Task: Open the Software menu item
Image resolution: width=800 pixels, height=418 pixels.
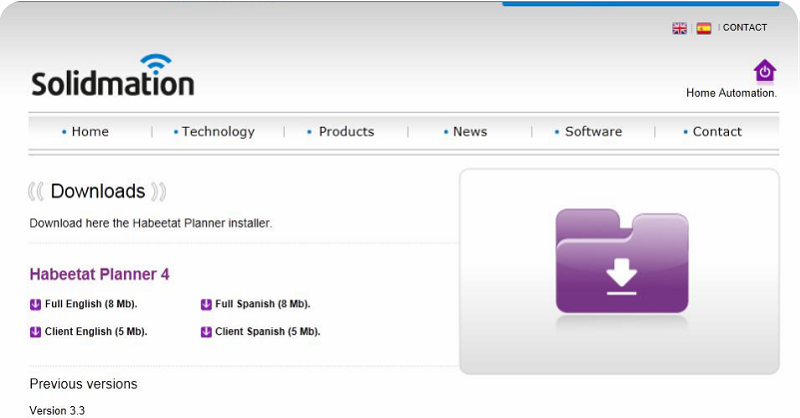Action: (593, 132)
